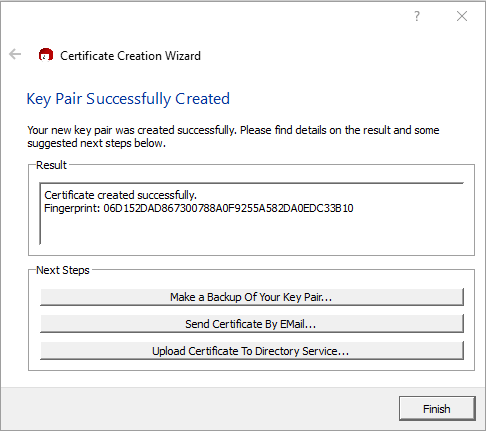Close the Certificate Creation Wizard window
The height and width of the screenshot is (431, 486).
[x=462, y=16]
